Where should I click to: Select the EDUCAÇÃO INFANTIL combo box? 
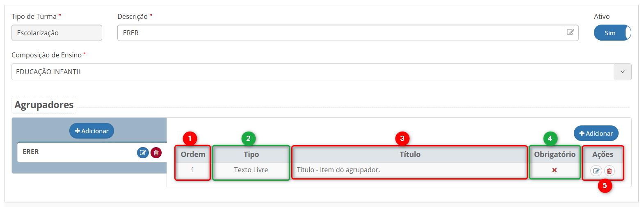tap(312, 72)
